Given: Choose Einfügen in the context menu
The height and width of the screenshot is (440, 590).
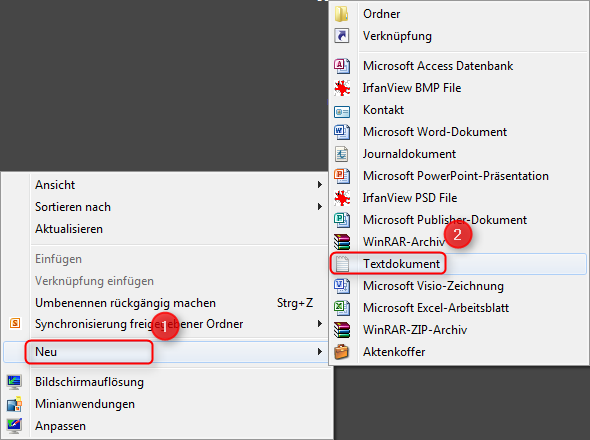Looking at the screenshot, I should pyautogui.click(x=166, y=259).
